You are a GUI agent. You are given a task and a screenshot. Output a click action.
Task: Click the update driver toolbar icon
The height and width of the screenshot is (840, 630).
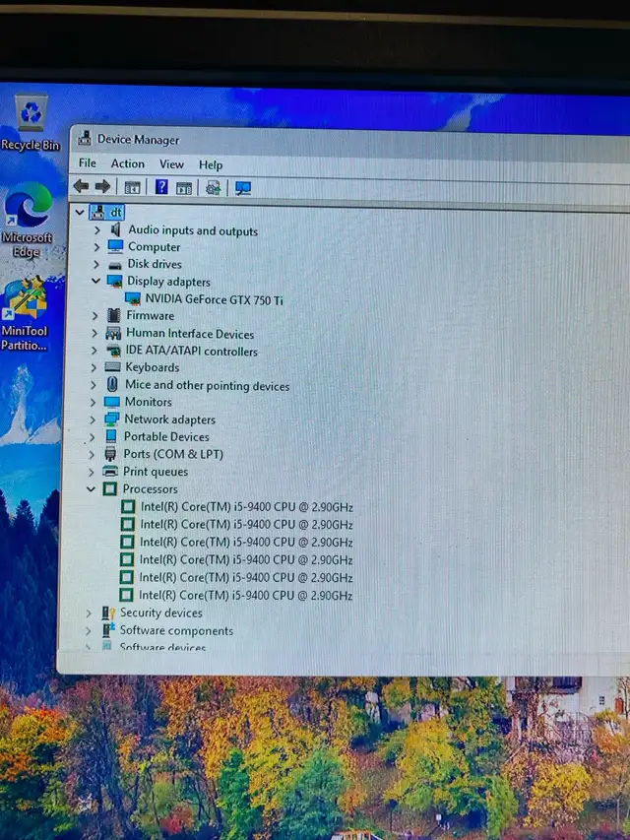tap(214, 188)
